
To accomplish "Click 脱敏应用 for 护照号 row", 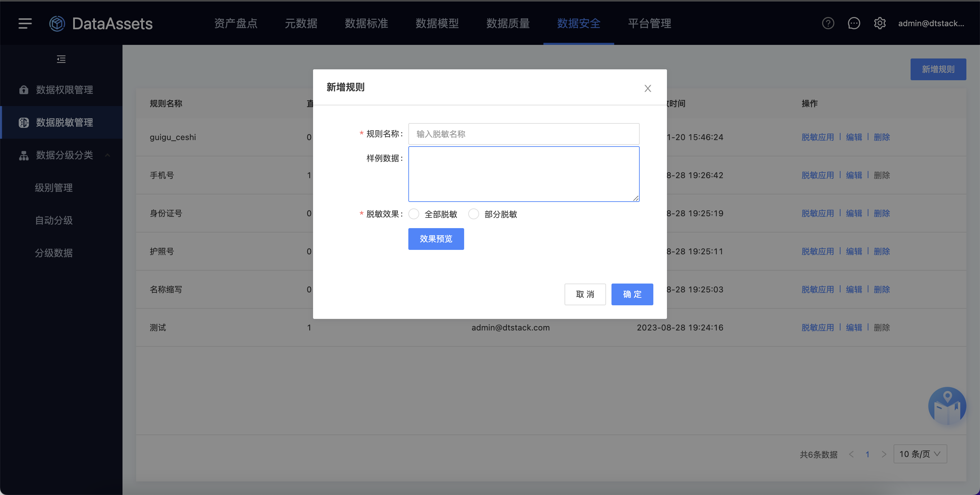I will [818, 251].
